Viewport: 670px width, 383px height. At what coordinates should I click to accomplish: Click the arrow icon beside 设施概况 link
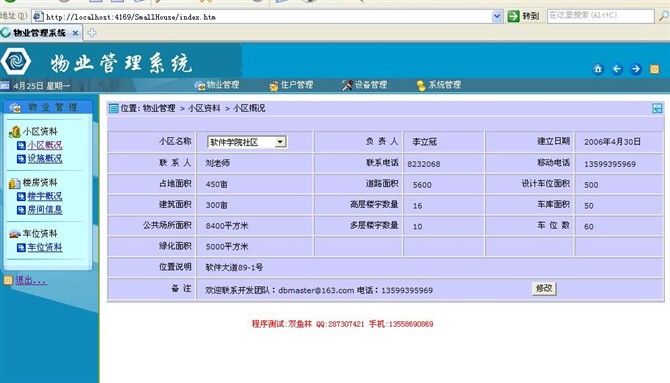21,159
